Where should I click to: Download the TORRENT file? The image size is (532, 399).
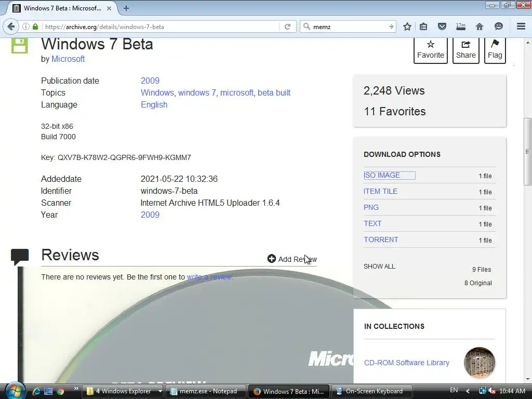(381, 240)
